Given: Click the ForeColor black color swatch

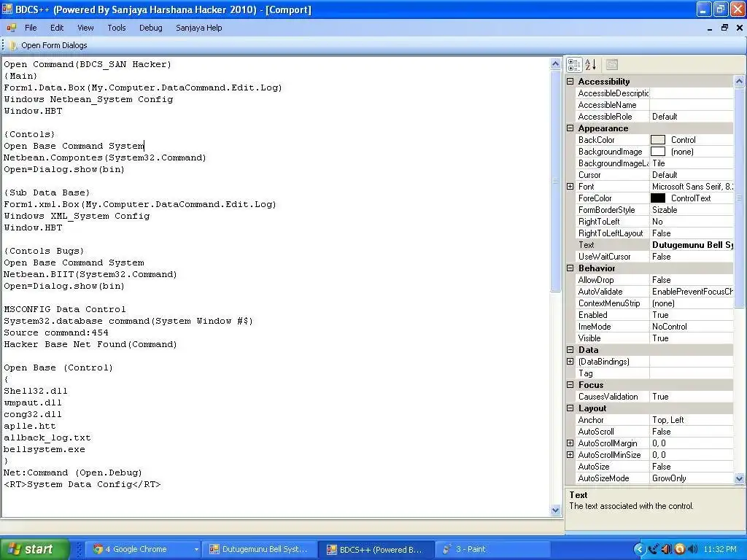Looking at the screenshot, I should coord(658,198).
